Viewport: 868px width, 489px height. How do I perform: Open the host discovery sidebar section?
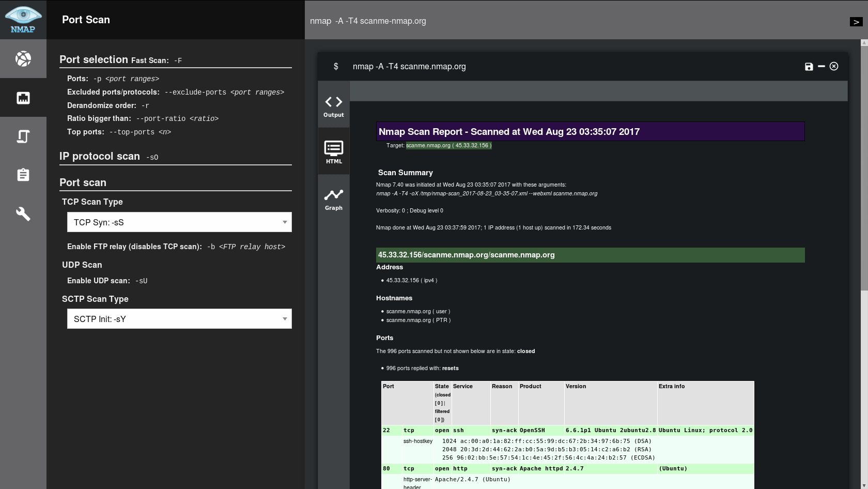23,59
